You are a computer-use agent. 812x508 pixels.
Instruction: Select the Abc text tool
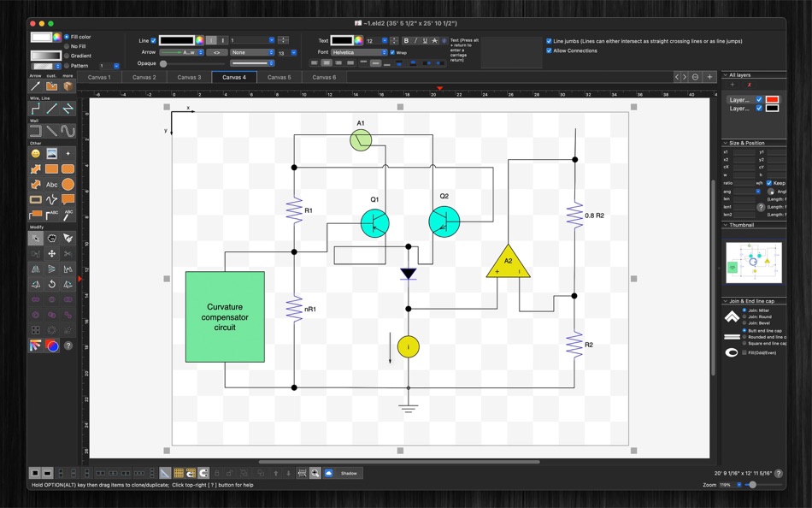pyautogui.click(x=52, y=185)
